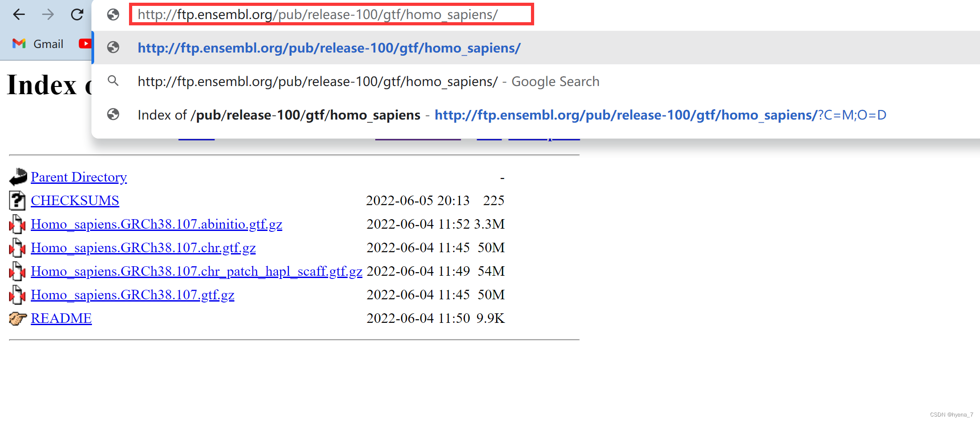
Task: Download Homo_sapiens.GRCh38.107.abinitio.gtf.gz
Action: point(156,224)
